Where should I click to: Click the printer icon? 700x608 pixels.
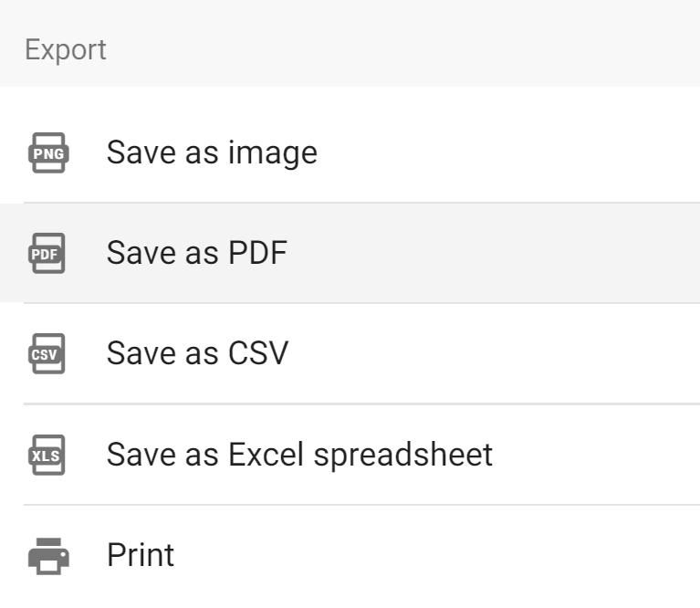tap(48, 556)
